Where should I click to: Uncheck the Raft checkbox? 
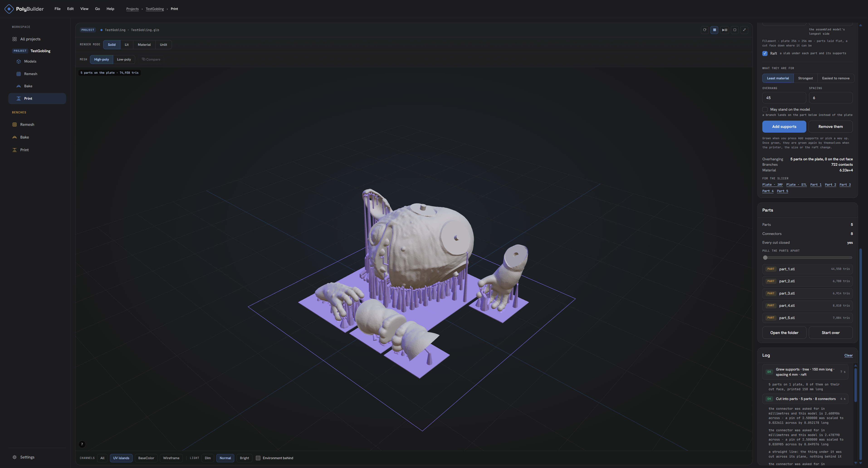coord(765,53)
